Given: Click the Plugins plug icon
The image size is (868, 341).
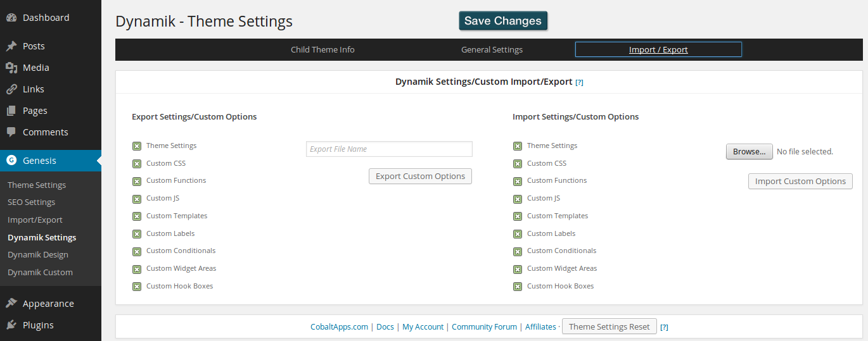Looking at the screenshot, I should click(11, 325).
